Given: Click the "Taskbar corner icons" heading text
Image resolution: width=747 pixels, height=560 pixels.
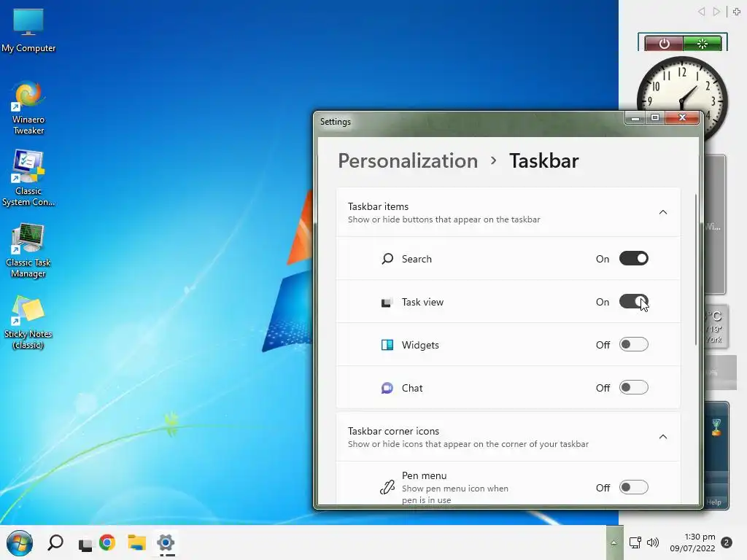Looking at the screenshot, I should point(393,431).
